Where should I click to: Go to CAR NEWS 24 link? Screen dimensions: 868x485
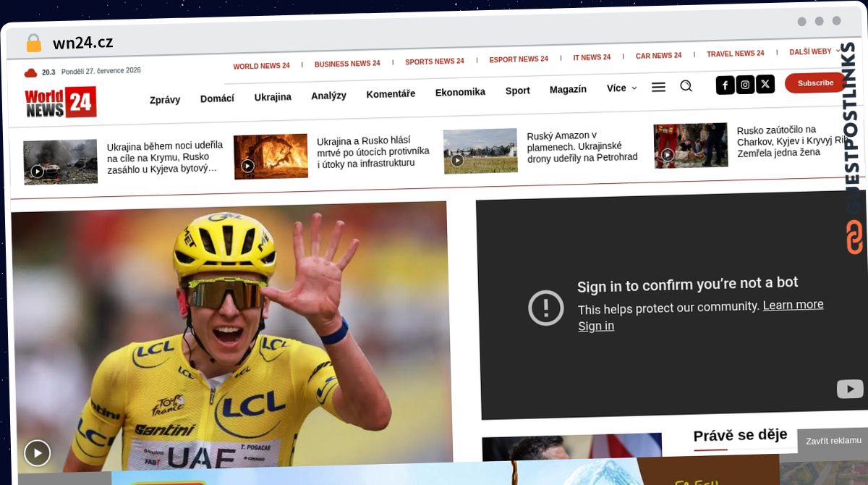point(658,56)
